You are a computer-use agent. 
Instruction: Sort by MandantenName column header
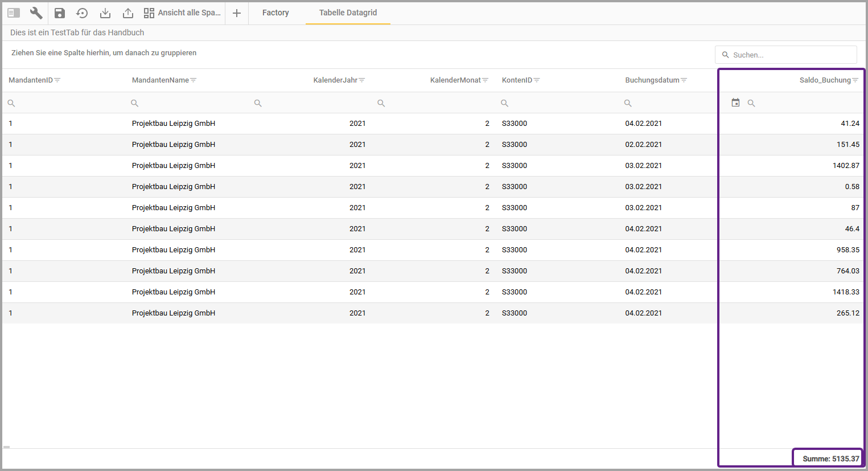160,80
